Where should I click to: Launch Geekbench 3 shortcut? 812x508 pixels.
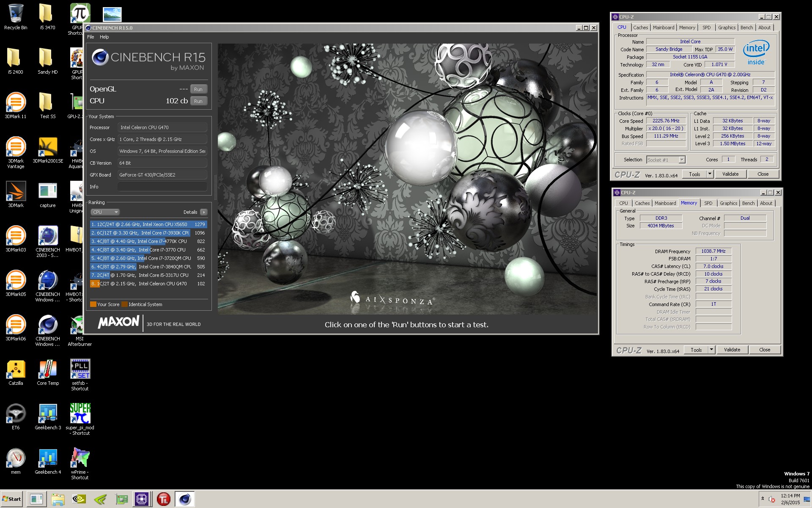point(47,417)
